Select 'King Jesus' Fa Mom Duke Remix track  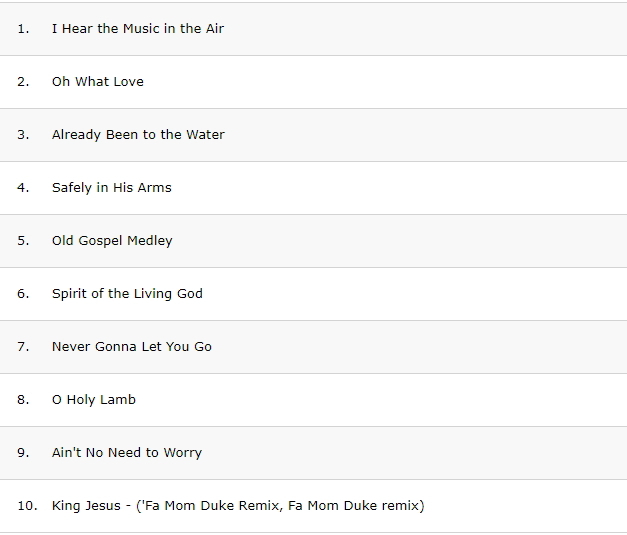[238, 506]
